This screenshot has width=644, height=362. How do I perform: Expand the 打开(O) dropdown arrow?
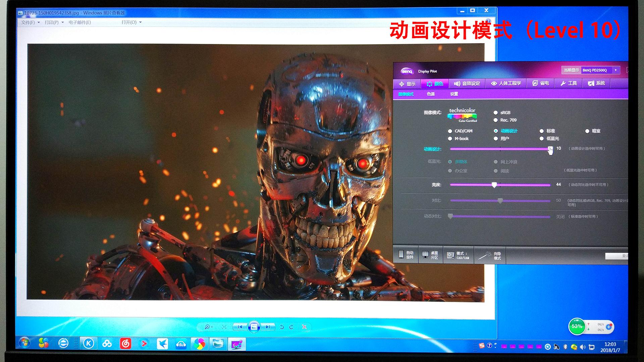coord(140,22)
